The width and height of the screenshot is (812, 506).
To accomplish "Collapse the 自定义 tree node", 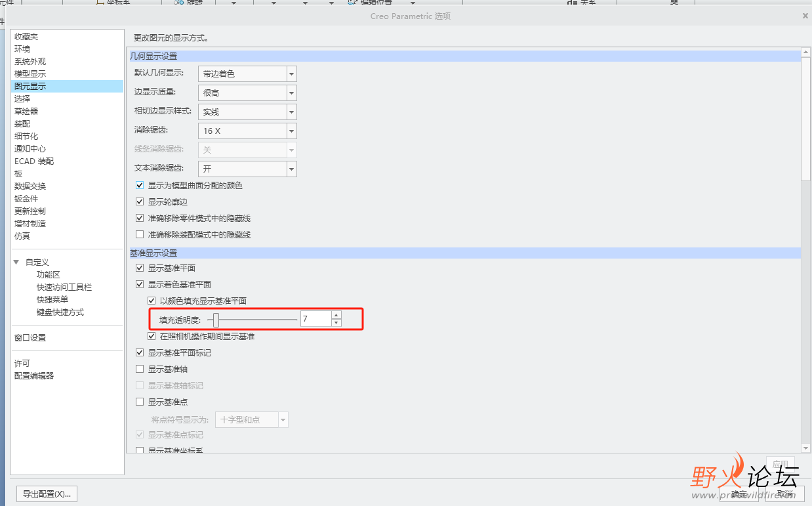I will [16, 263].
